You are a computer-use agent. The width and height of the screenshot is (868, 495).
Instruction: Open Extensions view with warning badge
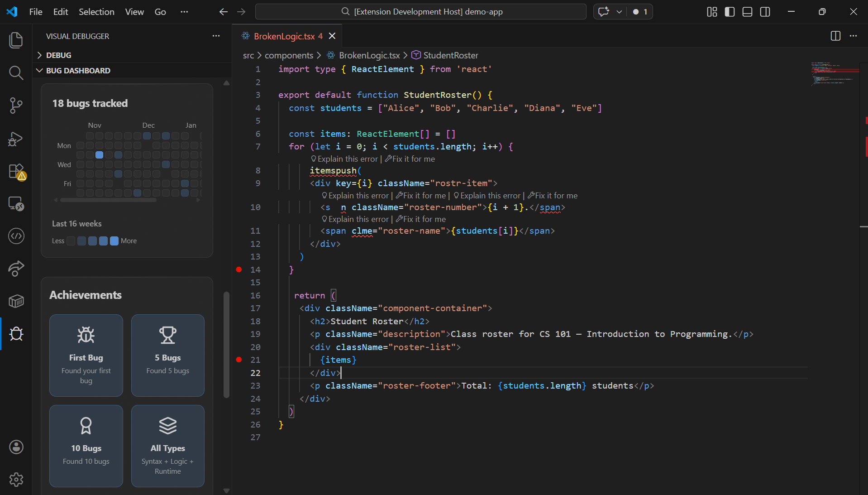(x=16, y=172)
